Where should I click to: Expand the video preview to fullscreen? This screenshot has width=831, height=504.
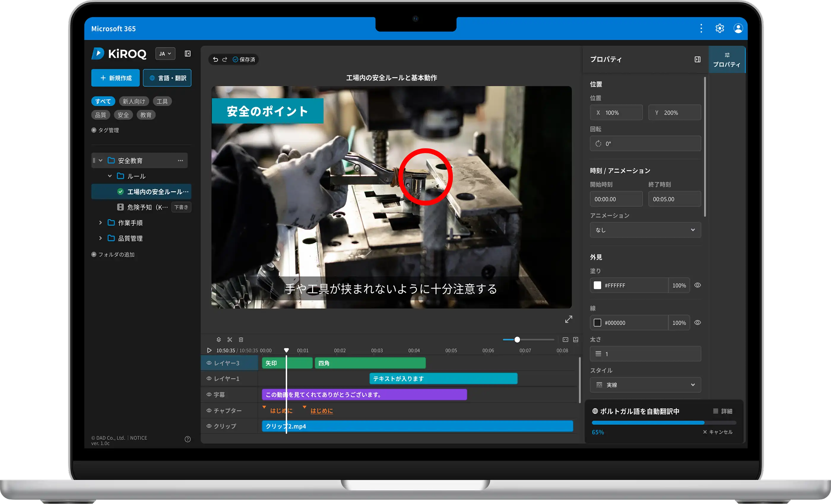coord(569,319)
